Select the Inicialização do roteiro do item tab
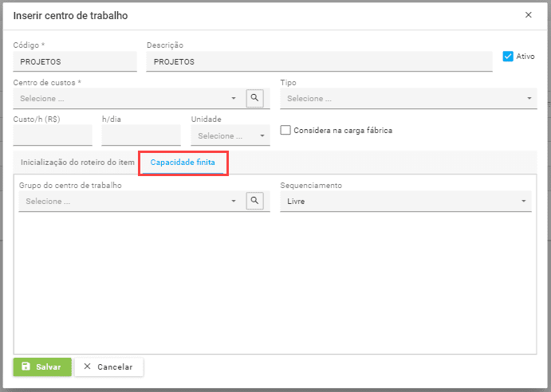This screenshot has width=551, height=392. pos(77,163)
